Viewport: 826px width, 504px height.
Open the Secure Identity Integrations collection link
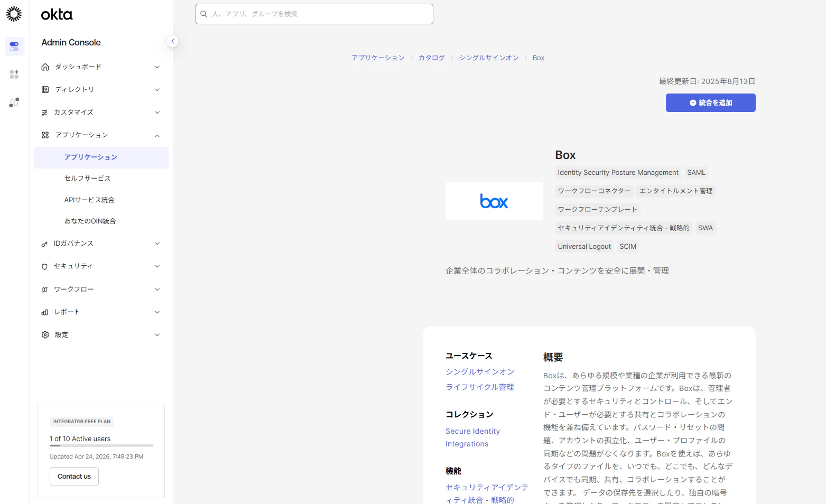pos(472,437)
